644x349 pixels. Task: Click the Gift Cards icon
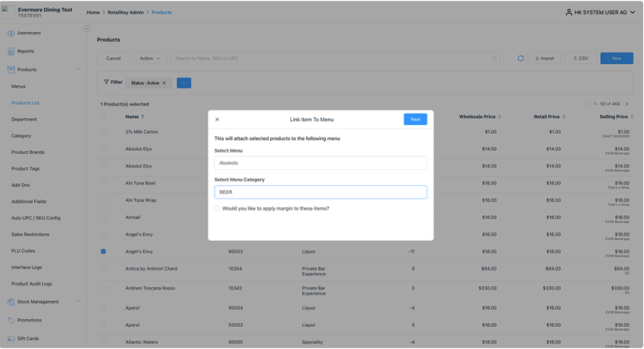click(11, 339)
